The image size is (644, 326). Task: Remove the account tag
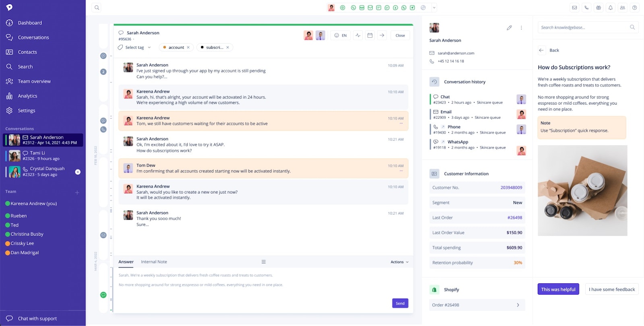tap(188, 47)
